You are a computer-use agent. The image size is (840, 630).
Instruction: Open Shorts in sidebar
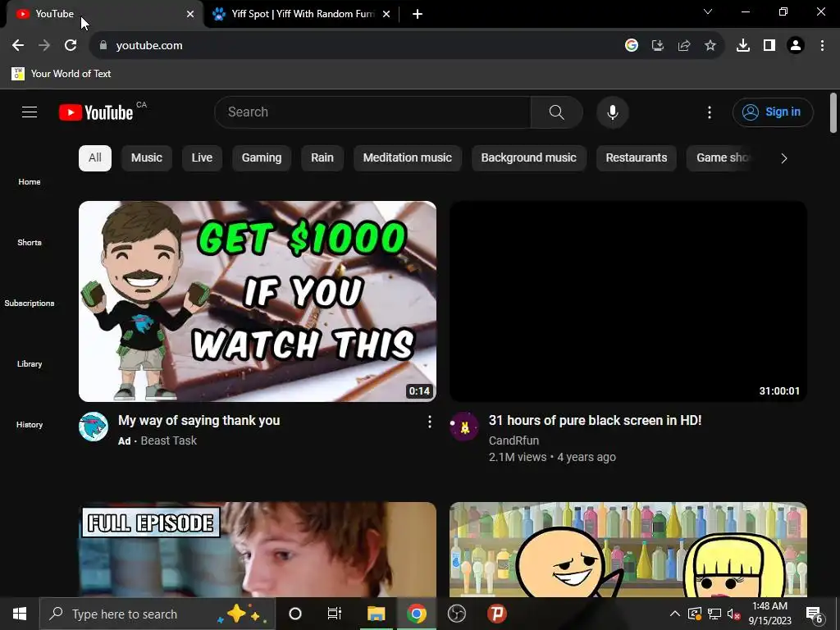(x=30, y=242)
